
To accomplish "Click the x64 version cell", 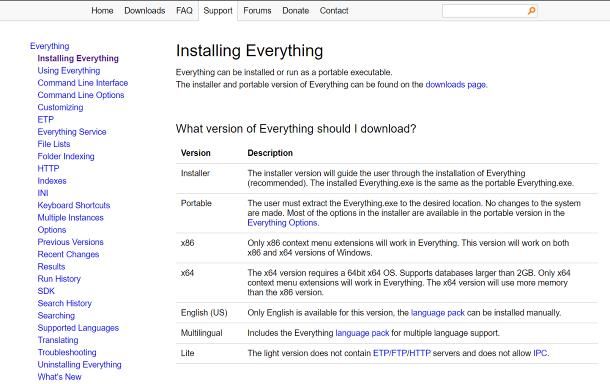I will [x=188, y=273].
